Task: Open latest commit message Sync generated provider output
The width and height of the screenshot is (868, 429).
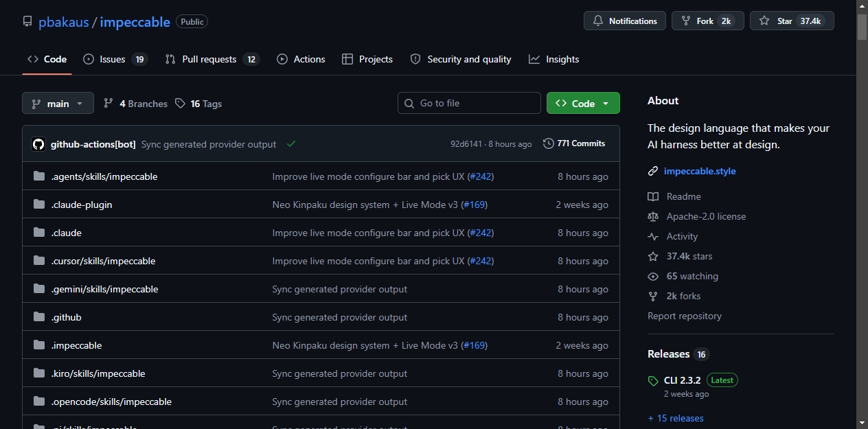Action: tap(209, 144)
